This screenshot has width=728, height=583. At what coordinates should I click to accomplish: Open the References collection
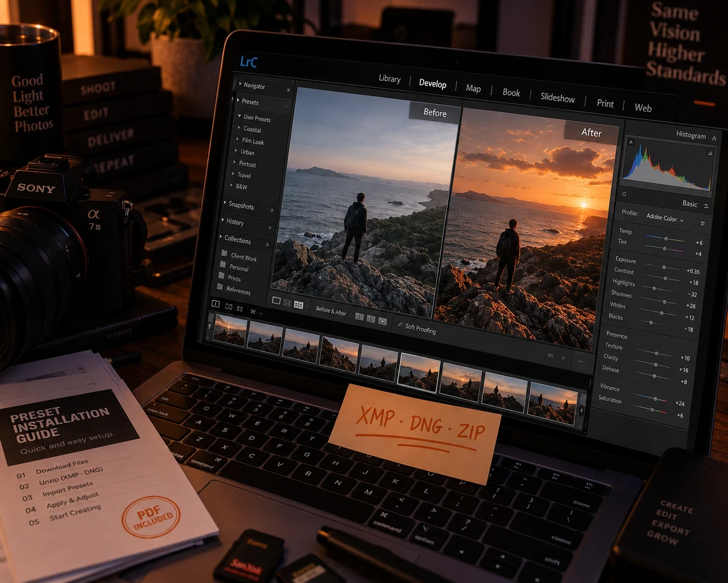[x=238, y=291]
